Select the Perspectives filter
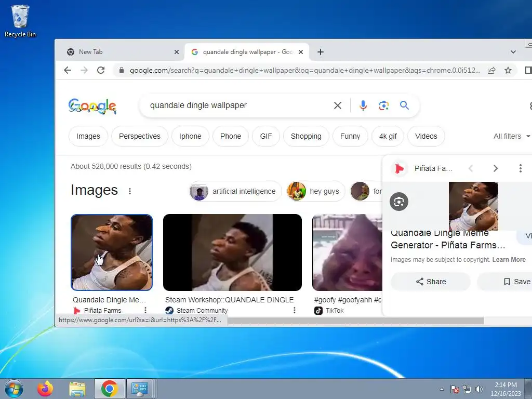This screenshot has height=399, width=532. [x=139, y=136]
